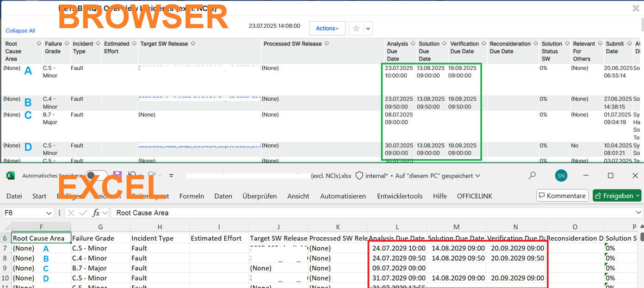Switch to the Daten ribbon tab
The height and width of the screenshot is (288, 644).
pos(223,196)
